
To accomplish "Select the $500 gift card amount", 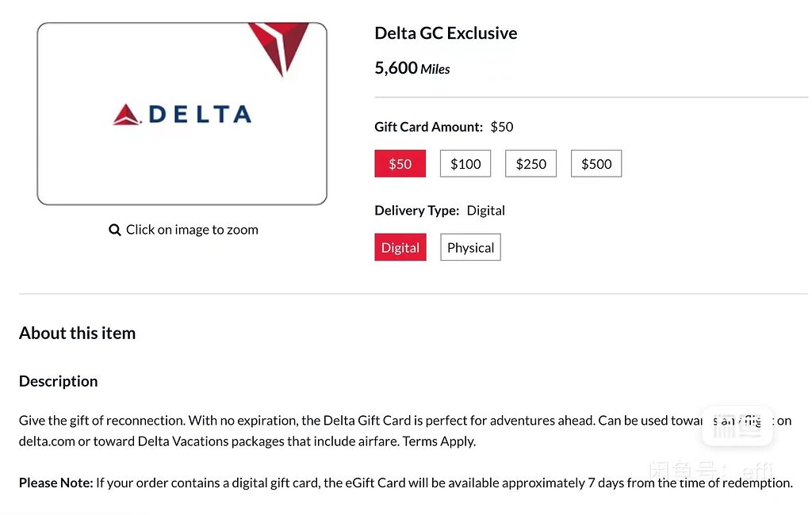I will click(x=596, y=163).
